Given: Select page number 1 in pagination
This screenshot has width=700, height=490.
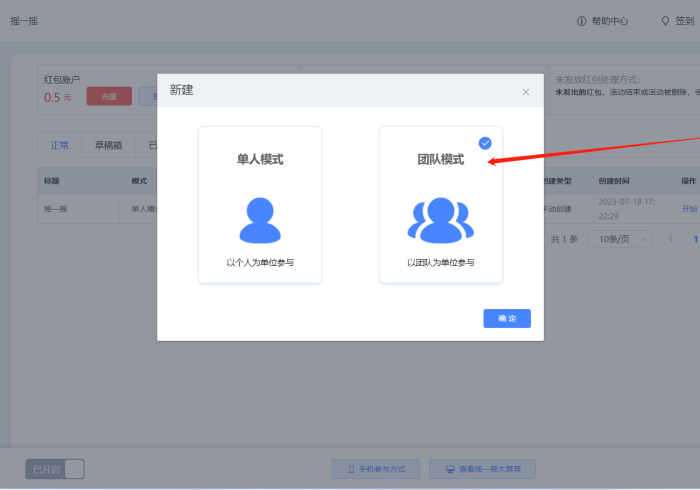Looking at the screenshot, I should pyautogui.click(x=695, y=239).
